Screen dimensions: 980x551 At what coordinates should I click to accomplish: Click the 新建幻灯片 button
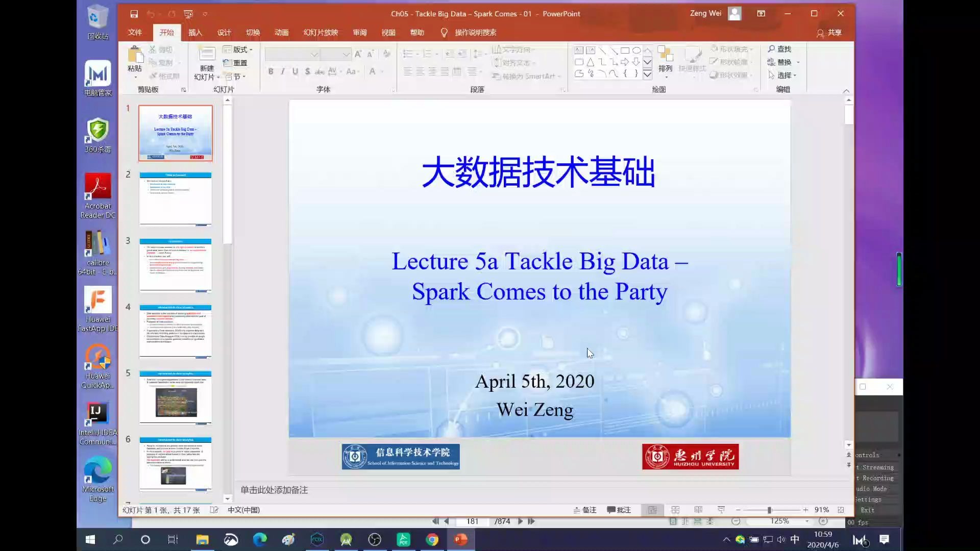[x=206, y=62]
